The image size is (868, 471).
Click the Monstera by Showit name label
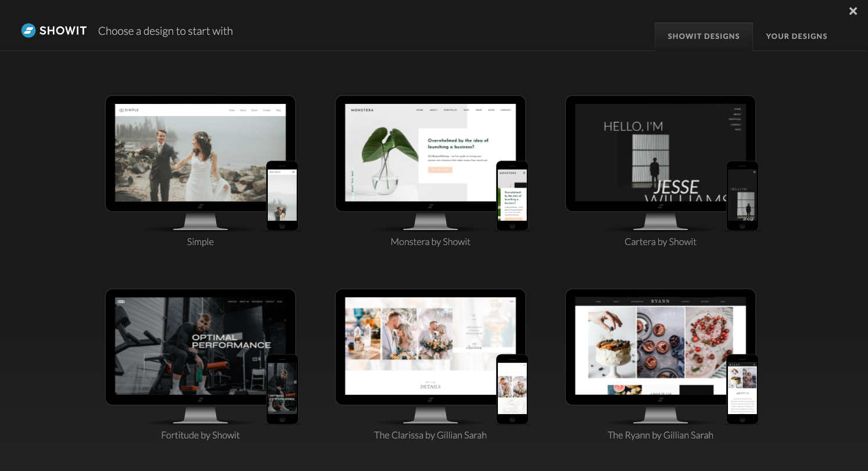431,242
